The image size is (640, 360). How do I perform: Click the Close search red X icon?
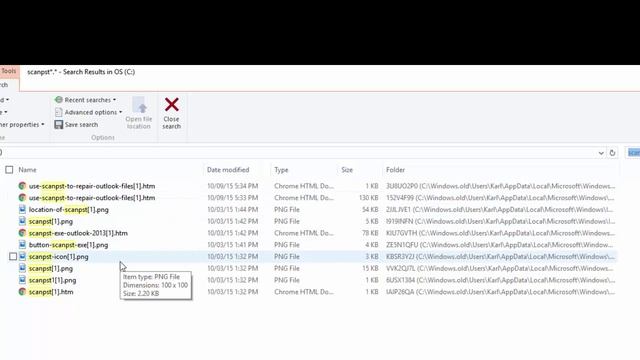(171, 104)
